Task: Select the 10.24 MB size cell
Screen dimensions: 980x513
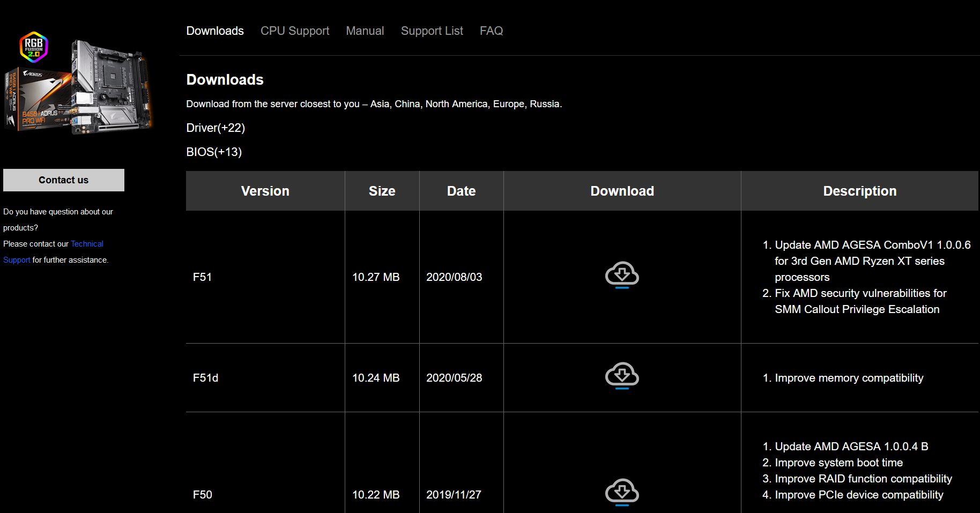Action: tap(382, 378)
